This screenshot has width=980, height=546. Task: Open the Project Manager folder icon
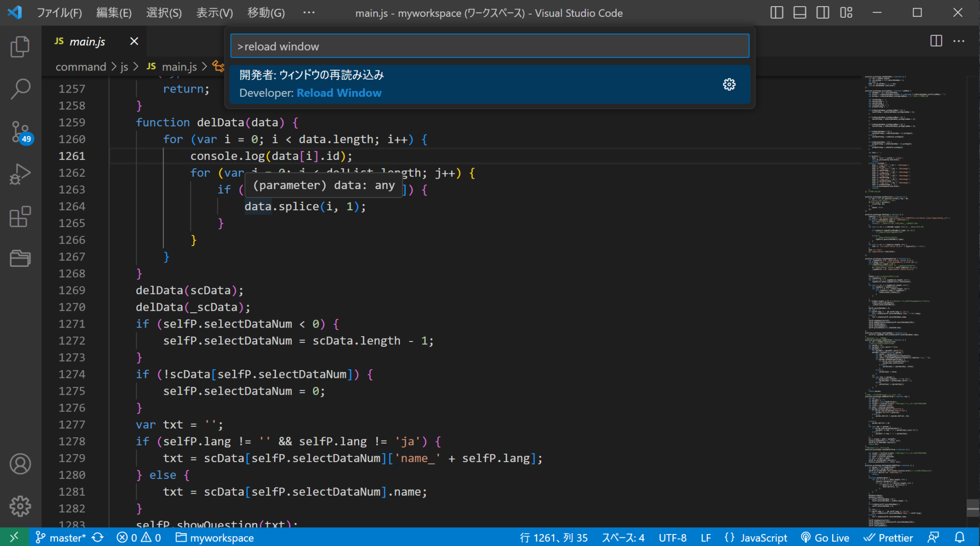click(20, 259)
